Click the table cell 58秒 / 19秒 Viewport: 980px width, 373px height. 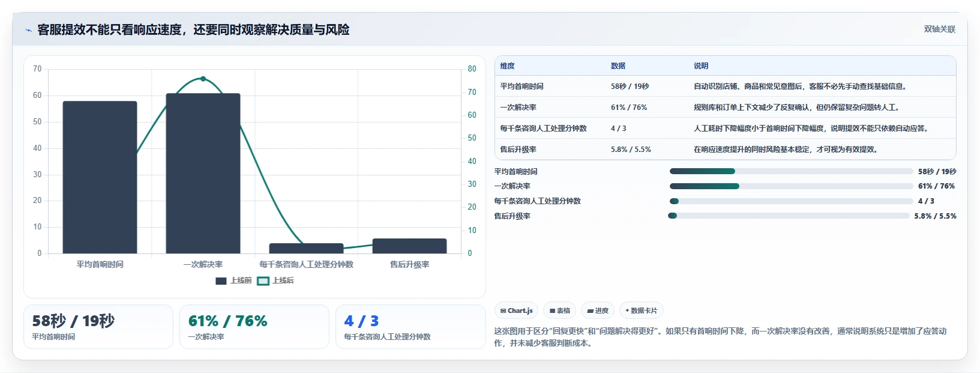pos(630,86)
